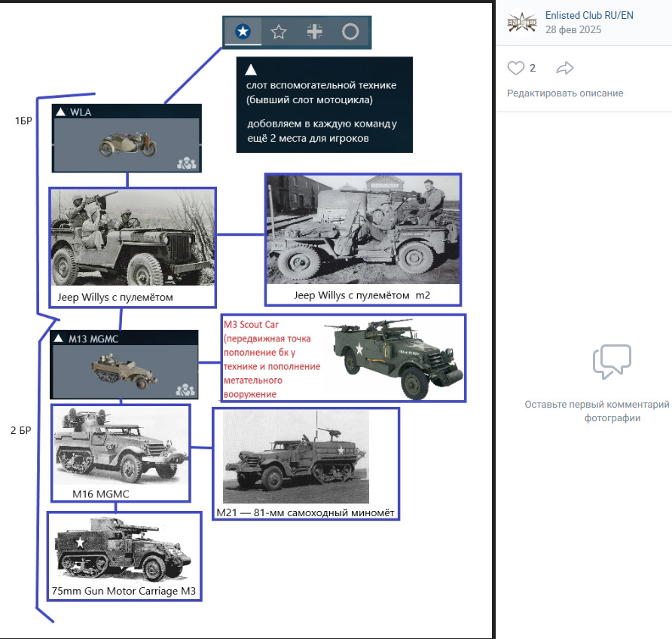Viewport: 672px width, 639px height.
Task: Edit the photo description
Action: point(565,93)
